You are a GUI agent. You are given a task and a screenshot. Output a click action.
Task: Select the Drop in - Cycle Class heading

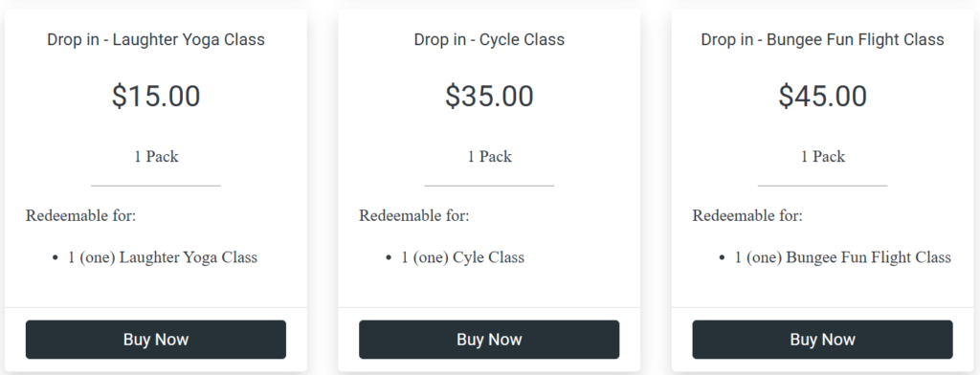[x=489, y=39]
